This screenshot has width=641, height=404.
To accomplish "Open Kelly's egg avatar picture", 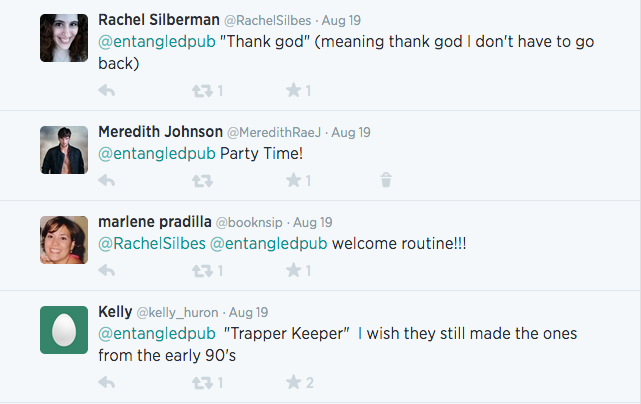I will [x=63, y=330].
